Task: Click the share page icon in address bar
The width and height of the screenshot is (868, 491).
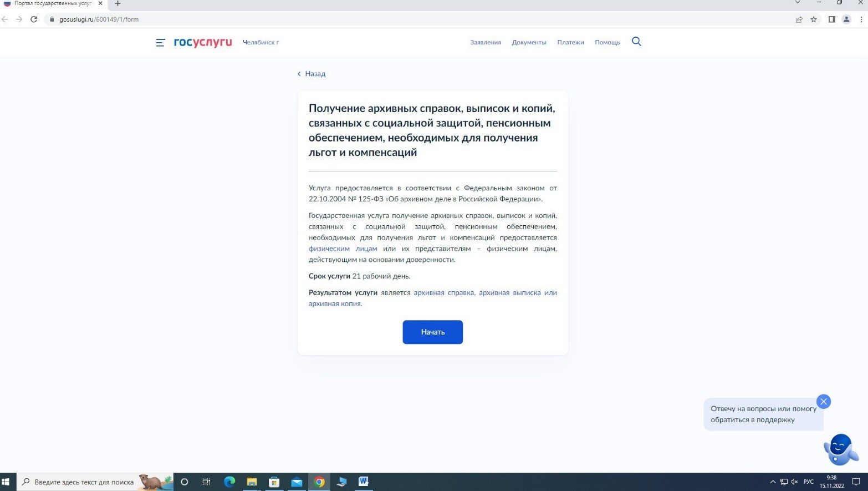Action: (x=799, y=19)
